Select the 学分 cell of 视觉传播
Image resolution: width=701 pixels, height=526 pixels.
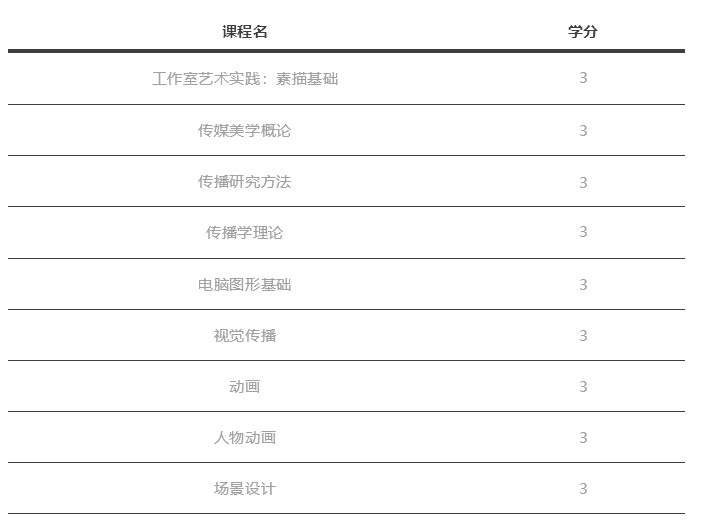click(583, 335)
